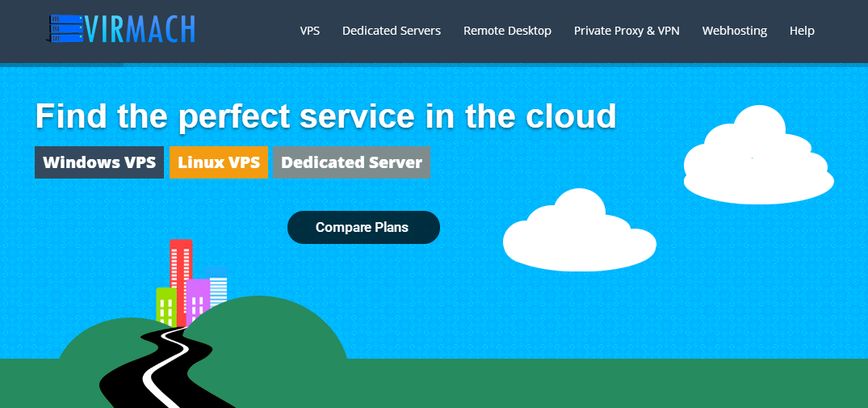Open the Help menu
Screen dimensions: 868x408
click(x=802, y=31)
